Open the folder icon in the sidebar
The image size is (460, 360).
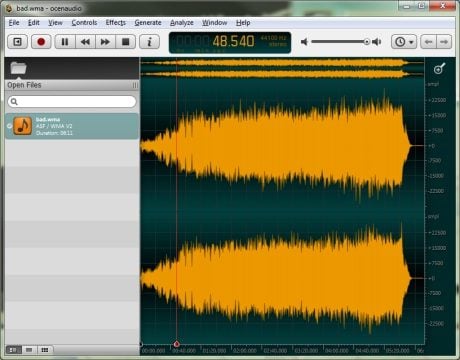pos(18,68)
